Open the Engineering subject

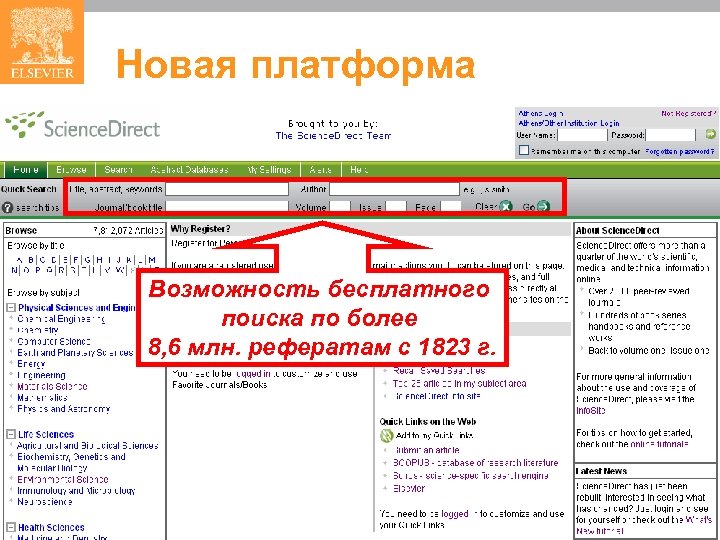click(41, 375)
